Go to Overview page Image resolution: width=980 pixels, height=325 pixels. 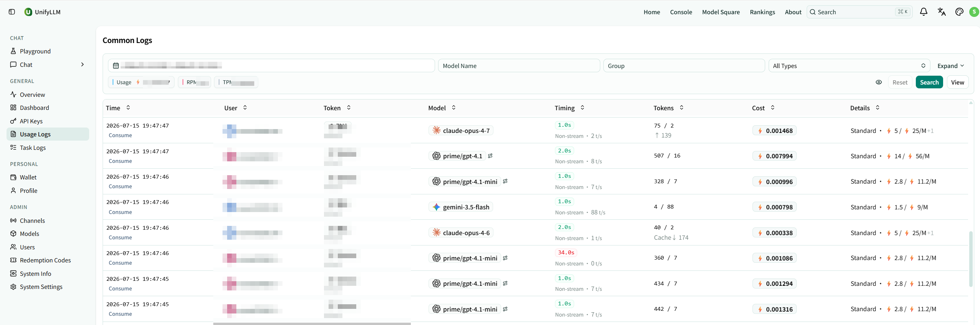[48, 95]
